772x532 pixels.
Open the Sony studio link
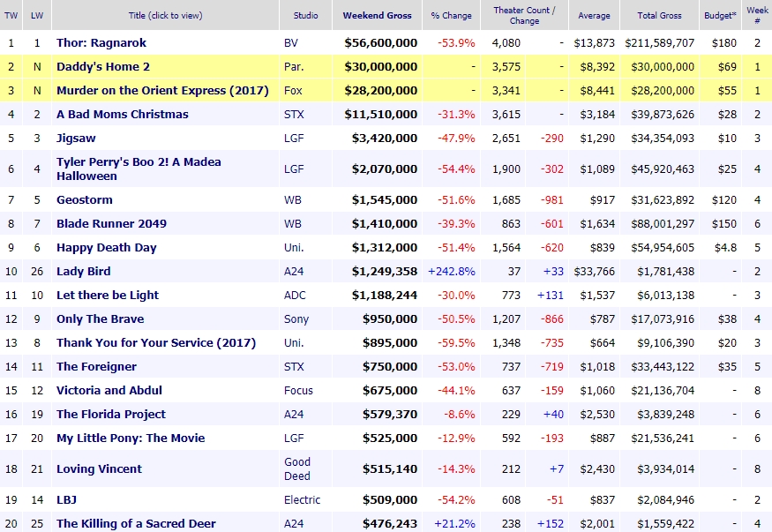click(x=296, y=318)
